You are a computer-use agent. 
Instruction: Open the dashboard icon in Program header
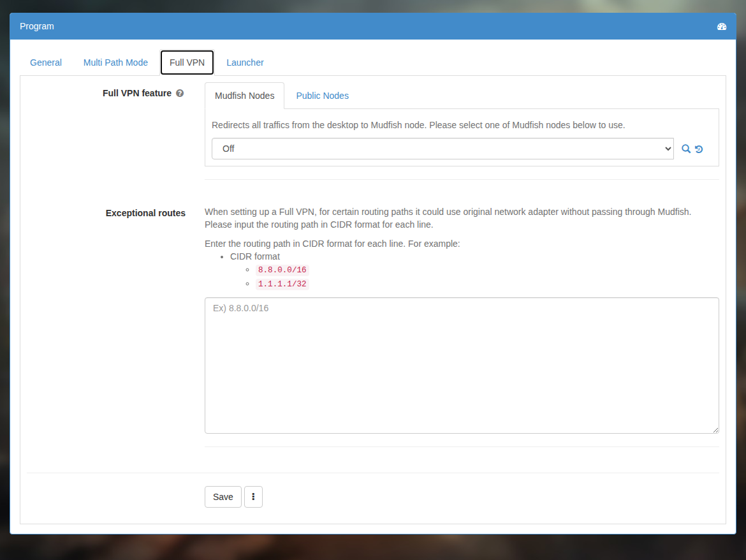pos(721,27)
